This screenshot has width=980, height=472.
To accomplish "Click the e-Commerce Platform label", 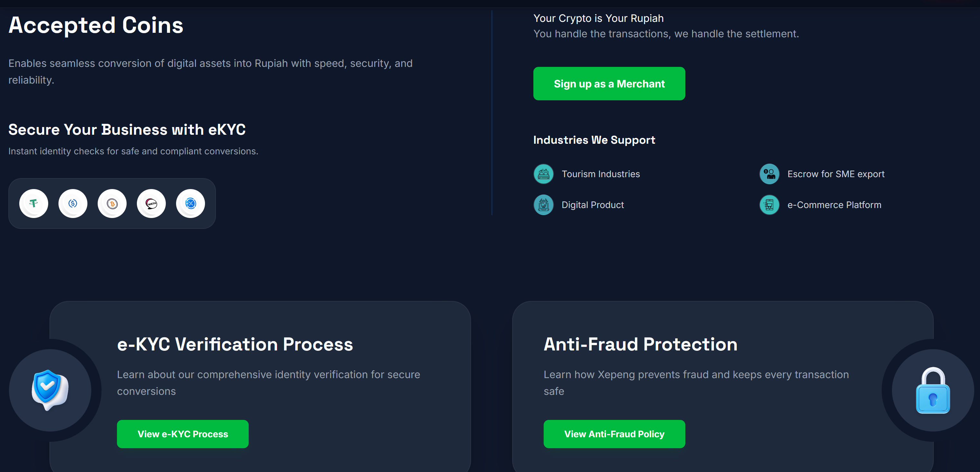I will pos(834,205).
